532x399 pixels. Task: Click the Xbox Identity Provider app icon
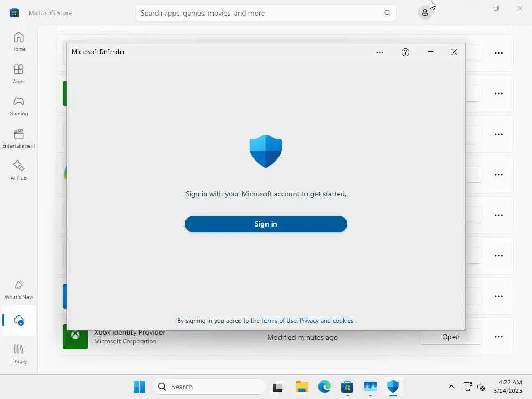(75, 337)
